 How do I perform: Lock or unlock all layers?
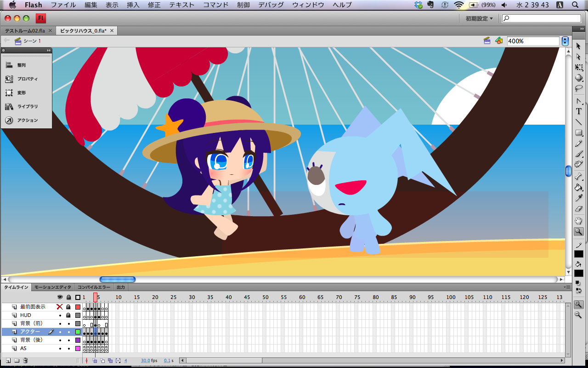[68, 297]
